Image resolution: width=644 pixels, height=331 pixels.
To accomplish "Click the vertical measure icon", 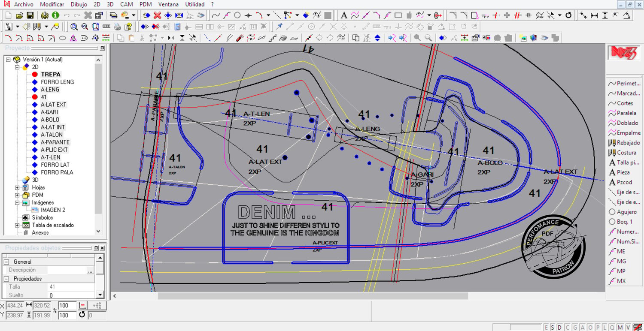I will point(605,15).
